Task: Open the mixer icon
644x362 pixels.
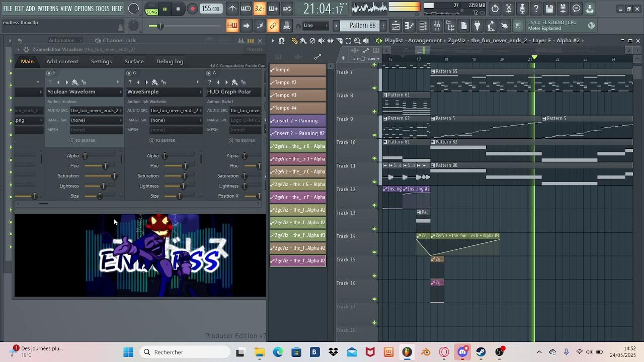Action: pyautogui.click(x=437, y=26)
